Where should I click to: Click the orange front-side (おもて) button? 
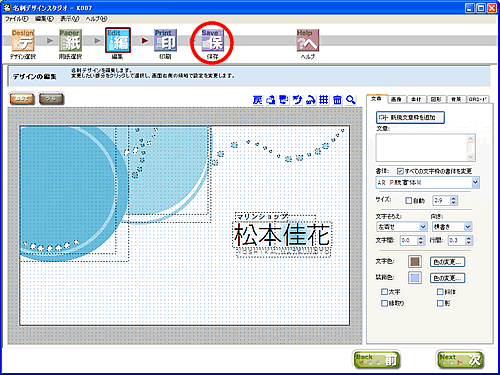tap(22, 99)
